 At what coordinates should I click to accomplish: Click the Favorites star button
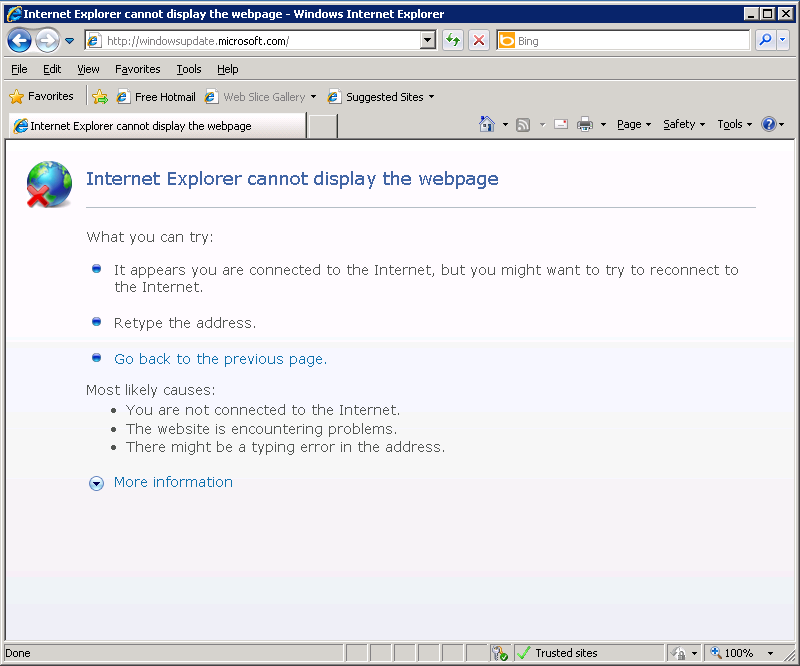[42, 97]
